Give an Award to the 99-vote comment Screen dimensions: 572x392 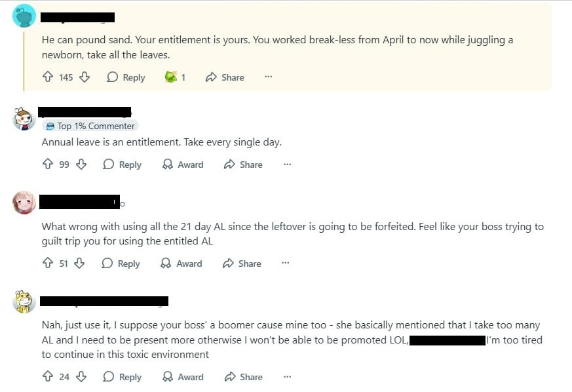point(183,165)
